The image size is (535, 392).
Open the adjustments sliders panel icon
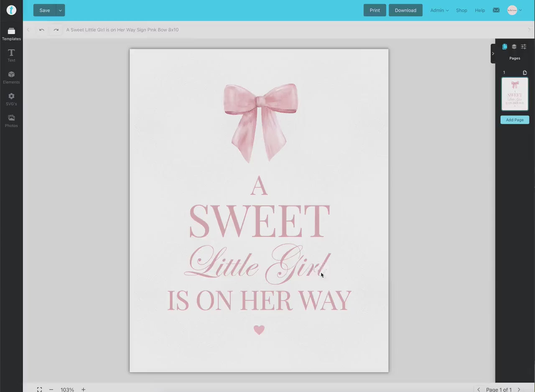coord(524,46)
